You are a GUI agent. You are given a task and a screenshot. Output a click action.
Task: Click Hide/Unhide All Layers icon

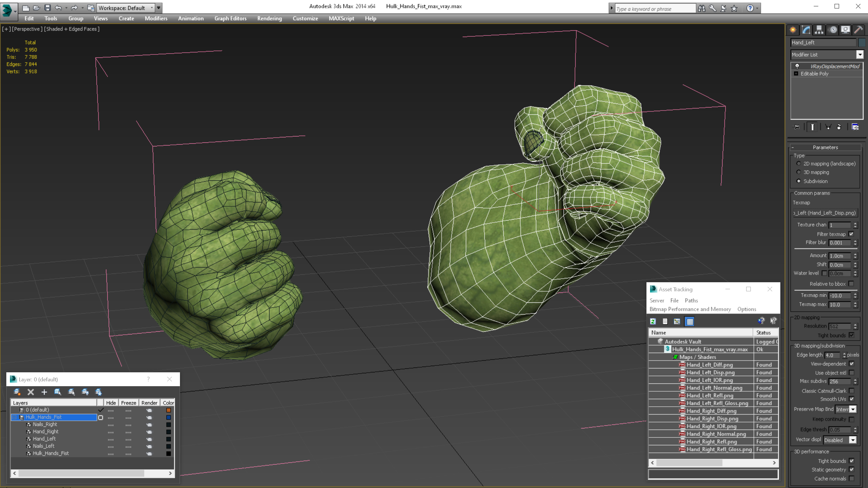pyautogui.click(x=85, y=392)
